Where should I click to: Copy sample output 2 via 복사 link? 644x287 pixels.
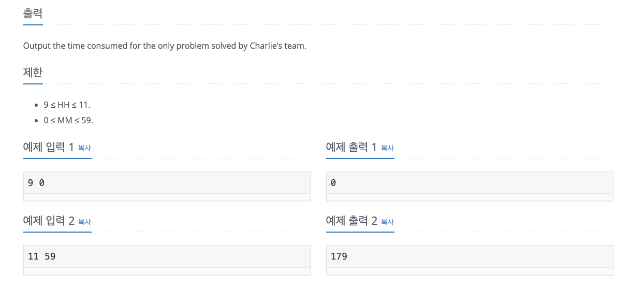[x=387, y=222]
